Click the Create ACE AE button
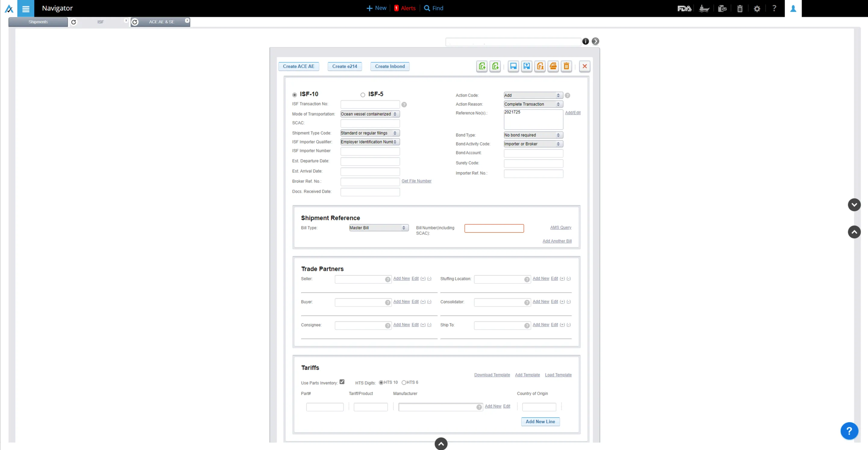 click(298, 66)
